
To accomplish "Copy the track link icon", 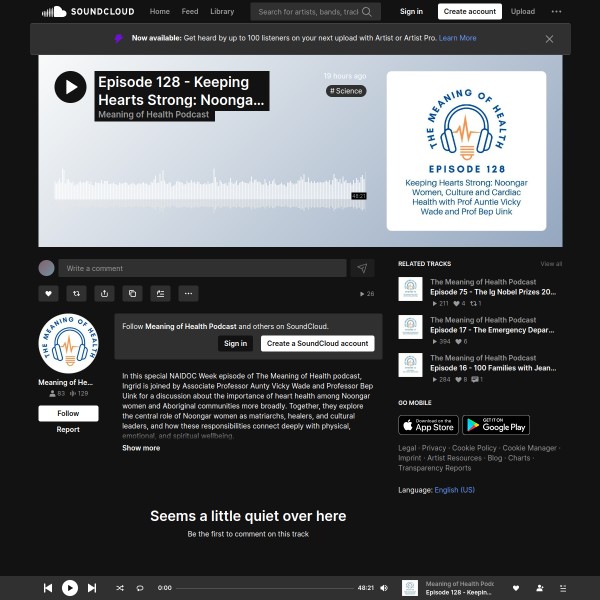I will [132, 293].
